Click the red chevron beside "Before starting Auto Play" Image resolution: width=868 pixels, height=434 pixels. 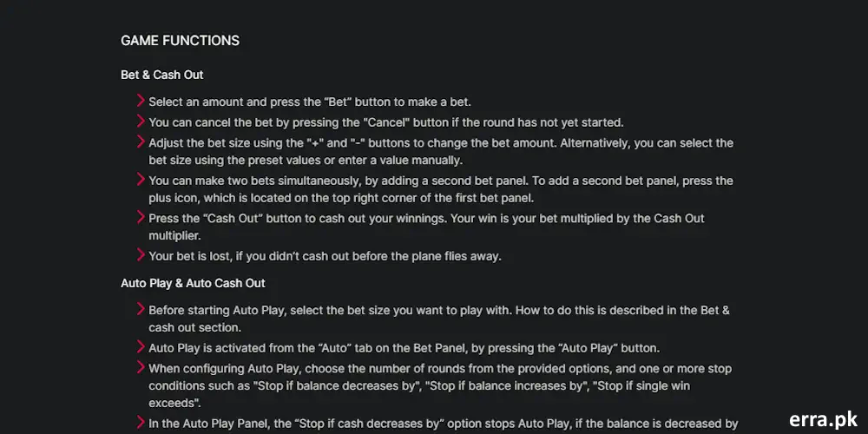(x=141, y=309)
